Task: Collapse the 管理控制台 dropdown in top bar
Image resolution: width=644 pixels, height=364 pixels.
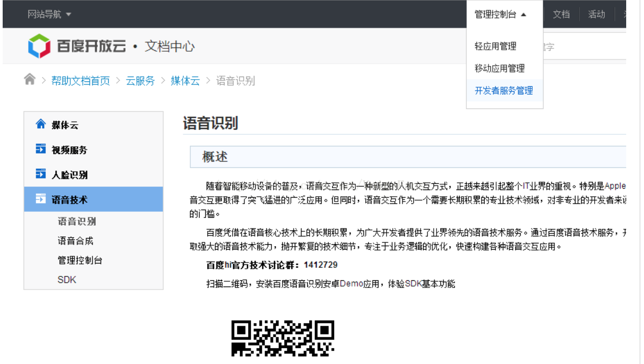Action: click(500, 14)
